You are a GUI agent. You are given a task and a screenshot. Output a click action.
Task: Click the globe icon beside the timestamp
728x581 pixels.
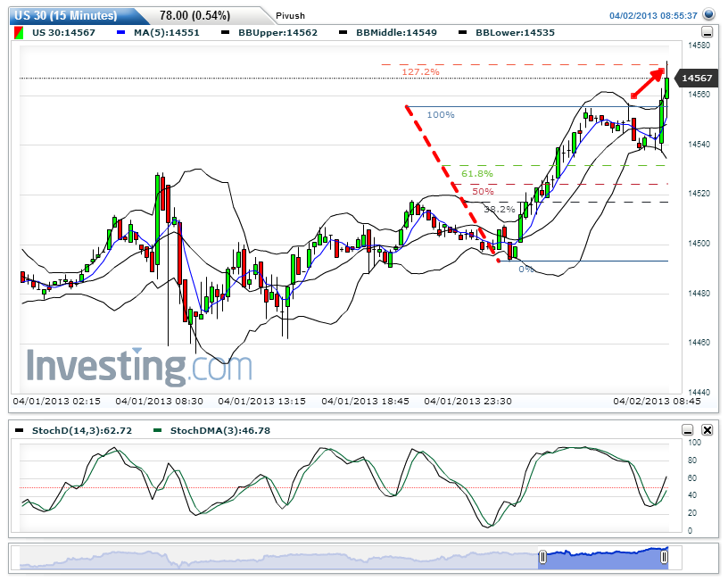[708, 14]
